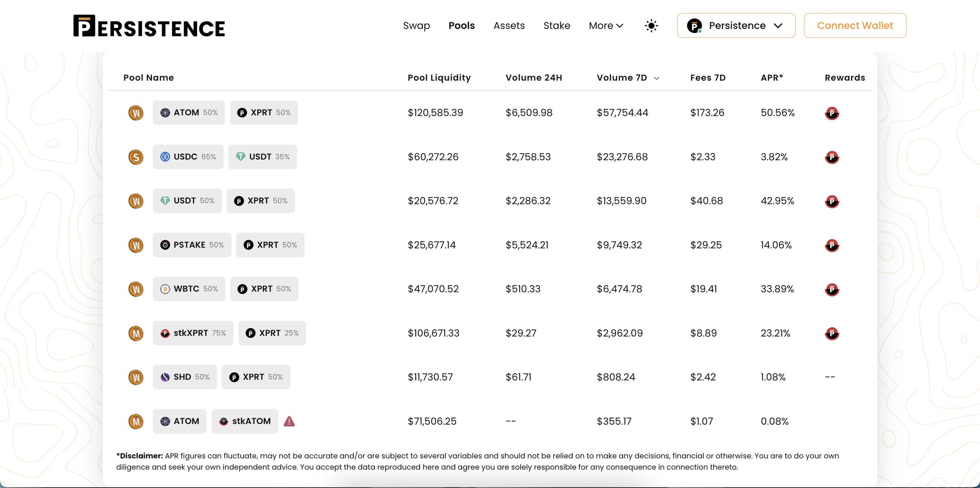This screenshot has width=980, height=488.
Task: Select the ATOM chip in ATOM/stkATOM row
Action: tap(179, 421)
